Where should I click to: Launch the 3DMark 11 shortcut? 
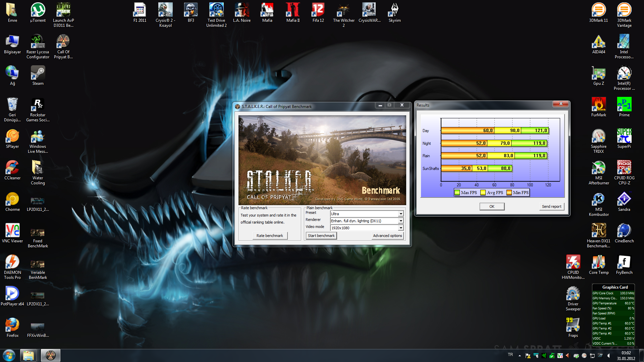click(598, 10)
